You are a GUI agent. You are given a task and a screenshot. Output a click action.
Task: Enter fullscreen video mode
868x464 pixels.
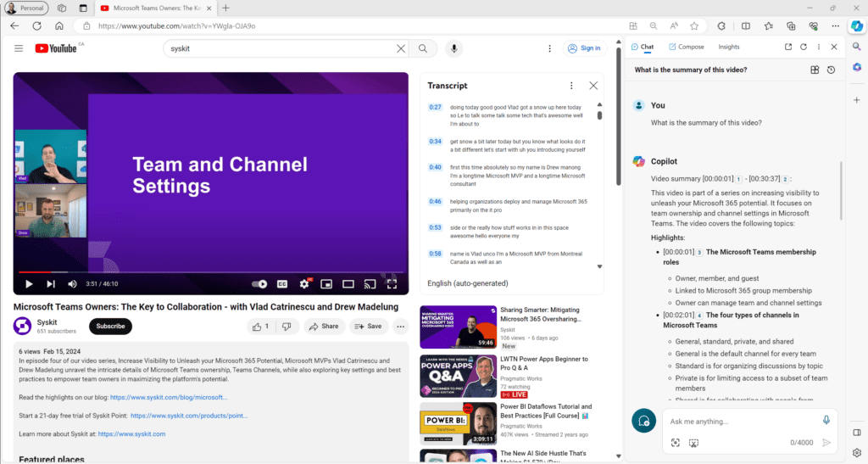click(392, 284)
